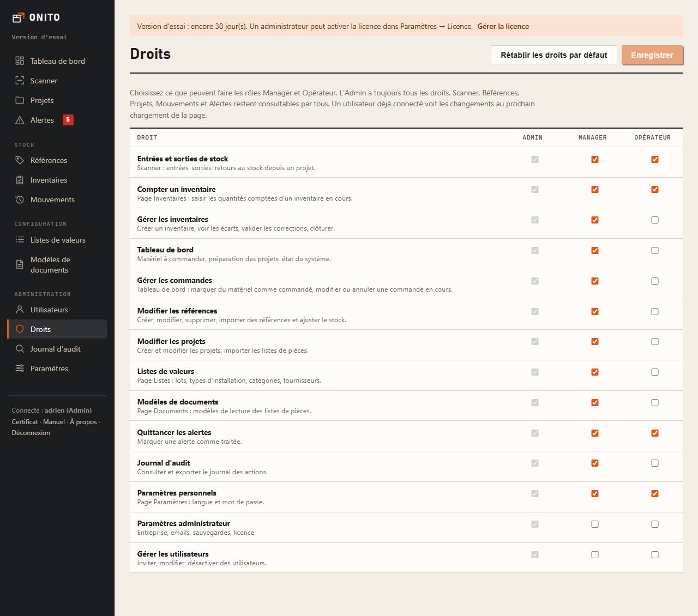Image resolution: width=698 pixels, height=616 pixels.
Task: Click the Paramètres sliders icon
Action: point(20,369)
